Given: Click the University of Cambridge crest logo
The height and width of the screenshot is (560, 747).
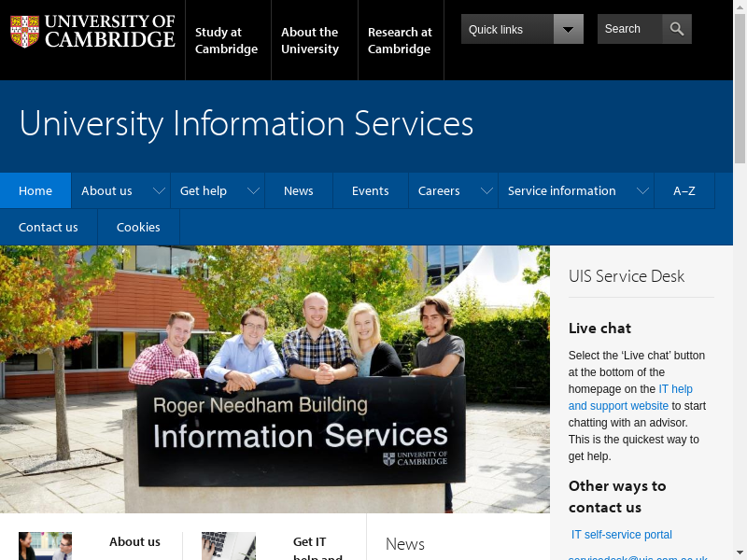Looking at the screenshot, I should pos(25,31).
